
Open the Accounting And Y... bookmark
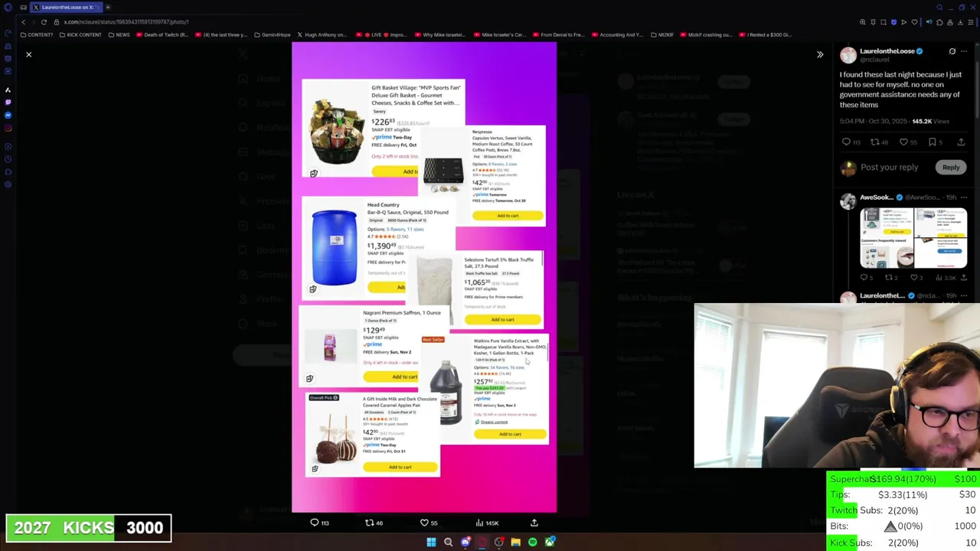(x=617, y=34)
